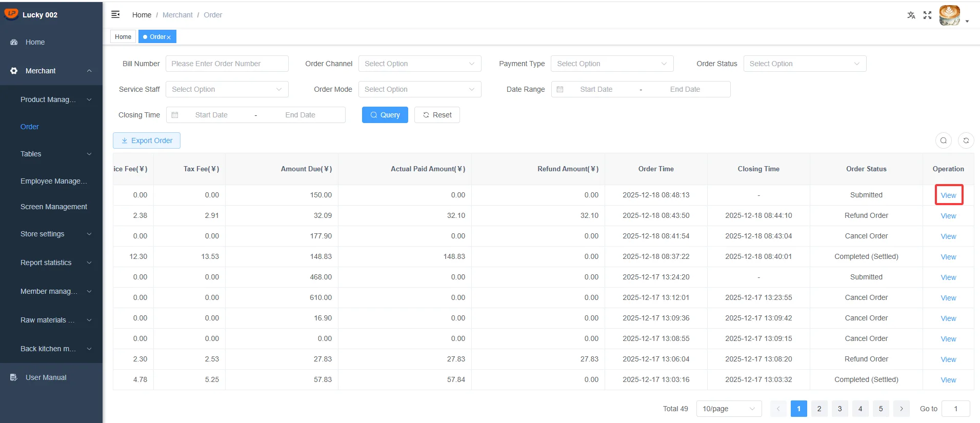Click the Export Order button

[x=147, y=140]
